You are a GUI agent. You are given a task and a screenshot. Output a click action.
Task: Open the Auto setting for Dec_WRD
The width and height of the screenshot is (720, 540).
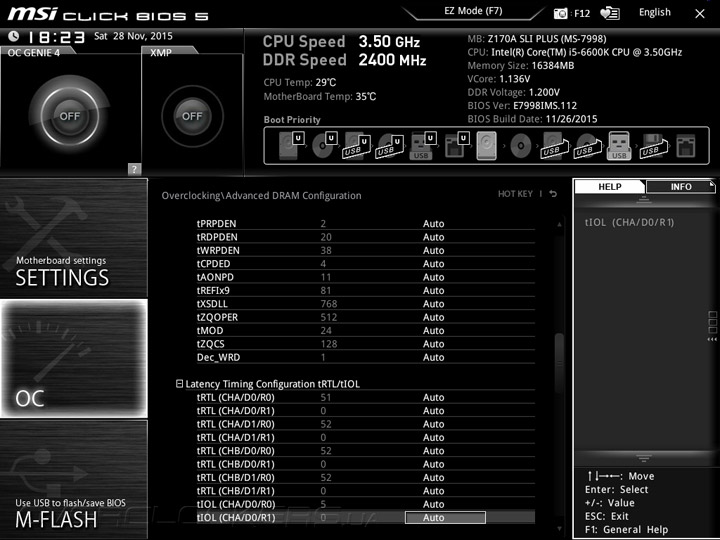click(x=433, y=357)
